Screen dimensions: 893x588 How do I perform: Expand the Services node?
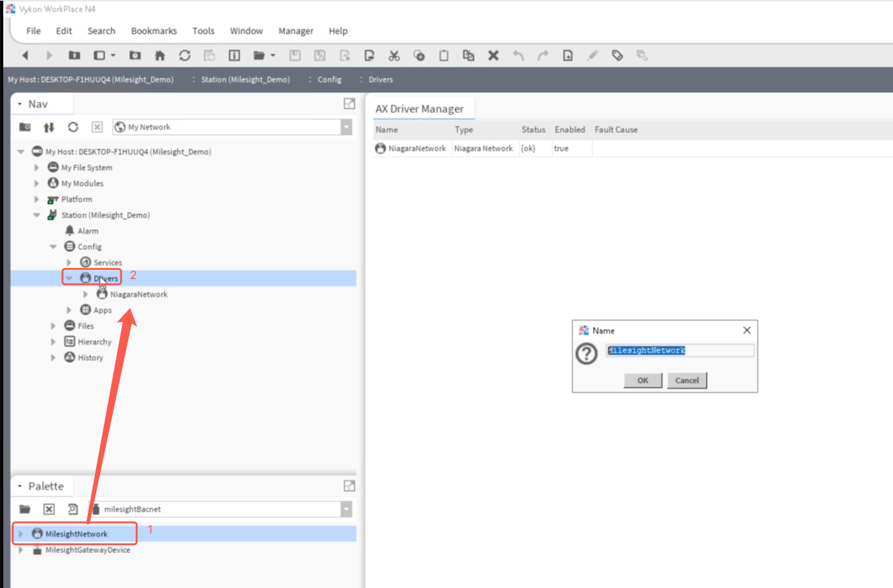click(x=69, y=263)
